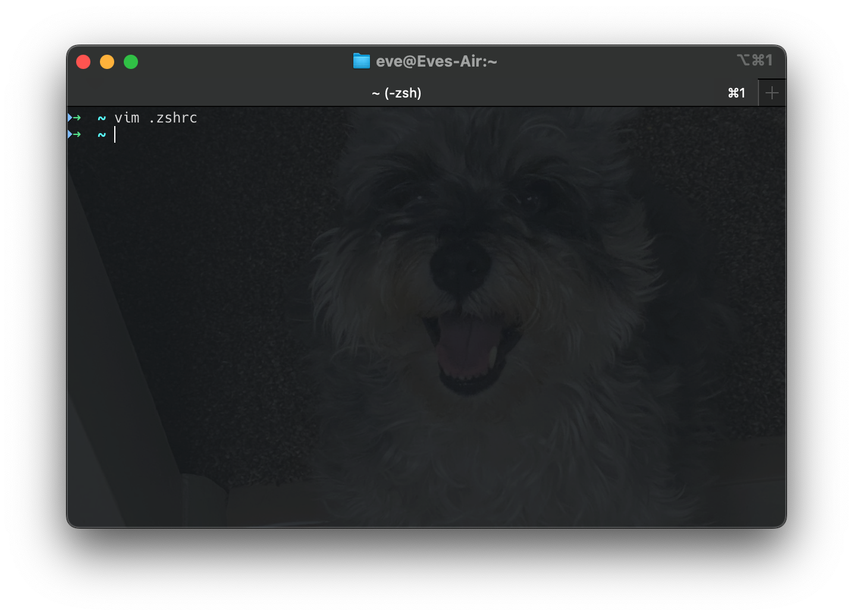This screenshot has width=853, height=616.
Task: Click the green arrow prompt on the second line
Action: [x=79, y=135]
